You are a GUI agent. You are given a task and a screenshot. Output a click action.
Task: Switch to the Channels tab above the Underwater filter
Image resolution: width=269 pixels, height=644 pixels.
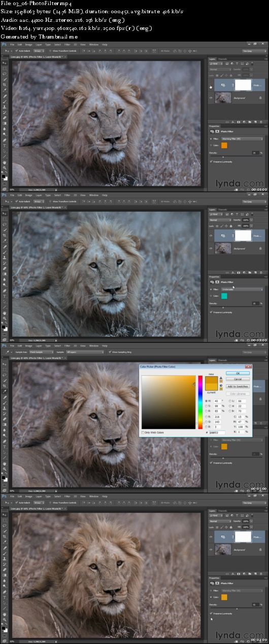click(x=223, y=209)
